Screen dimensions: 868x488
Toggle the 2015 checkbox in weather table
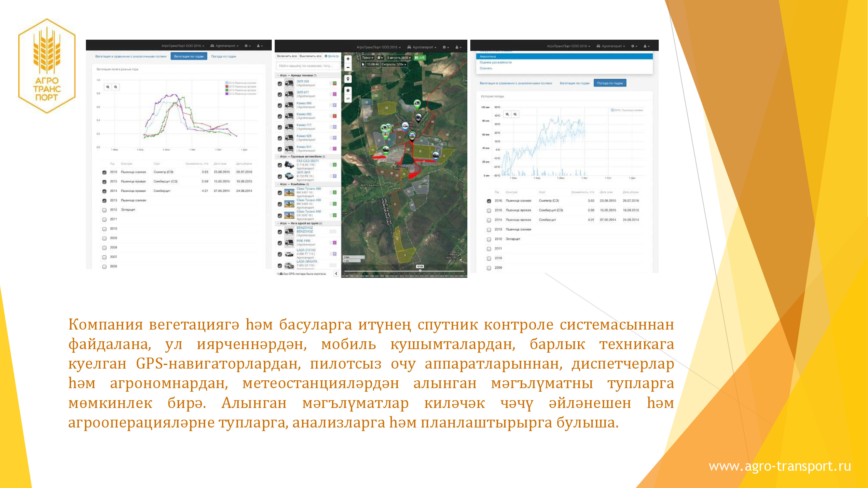489,210
